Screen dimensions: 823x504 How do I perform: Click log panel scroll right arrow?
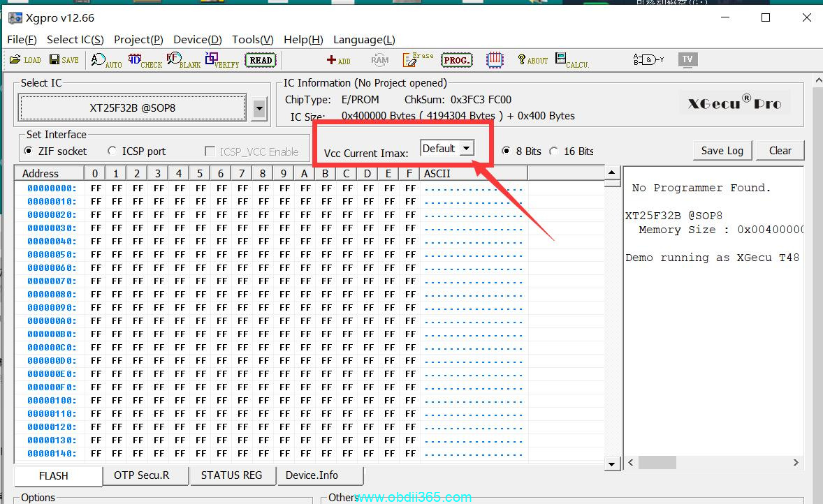tap(796, 463)
